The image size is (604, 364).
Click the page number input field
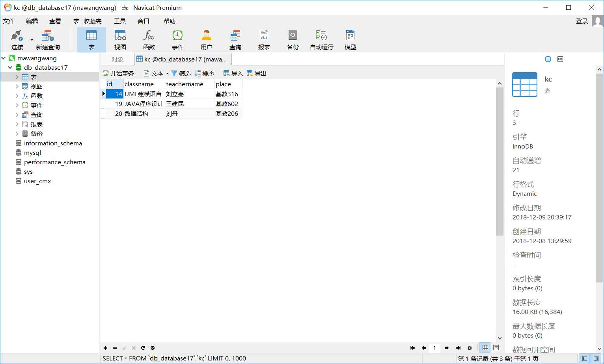tap(435, 348)
